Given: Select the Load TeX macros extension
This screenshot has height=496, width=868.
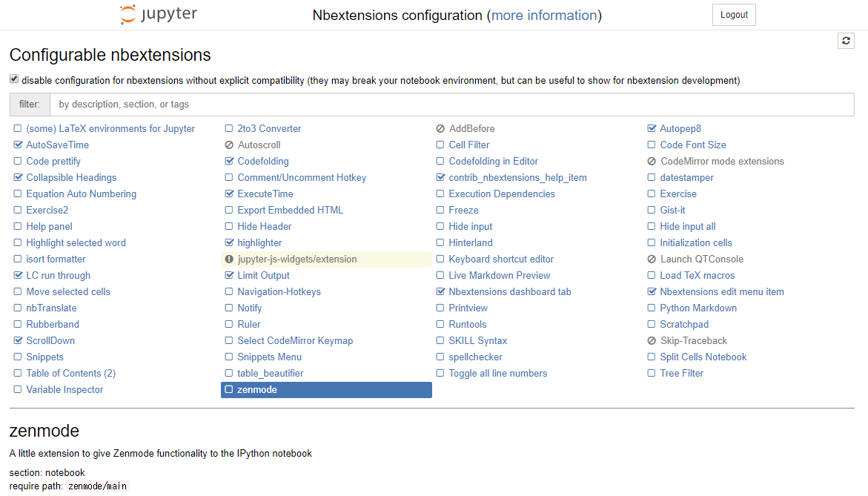Looking at the screenshot, I should 697,275.
